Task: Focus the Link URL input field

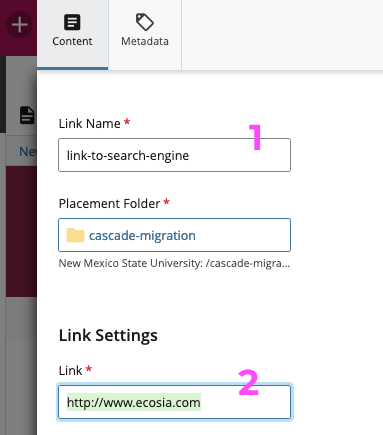Action: [x=174, y=402]
